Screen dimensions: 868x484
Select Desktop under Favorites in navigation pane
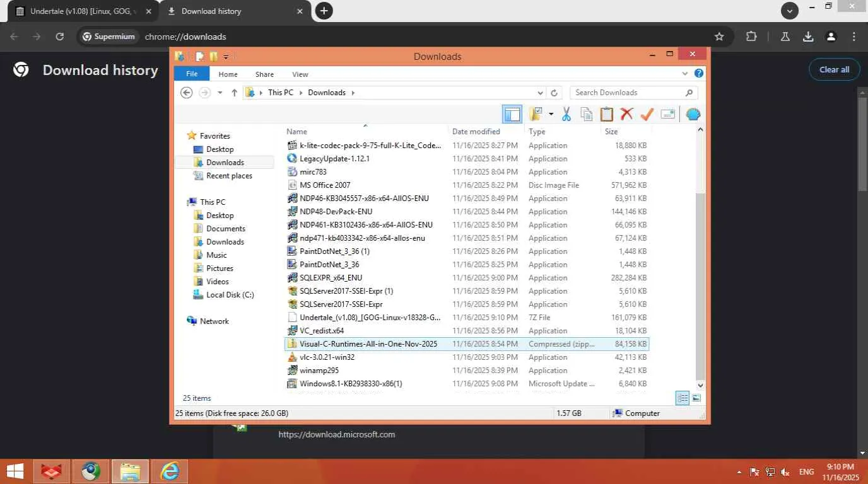220,149
